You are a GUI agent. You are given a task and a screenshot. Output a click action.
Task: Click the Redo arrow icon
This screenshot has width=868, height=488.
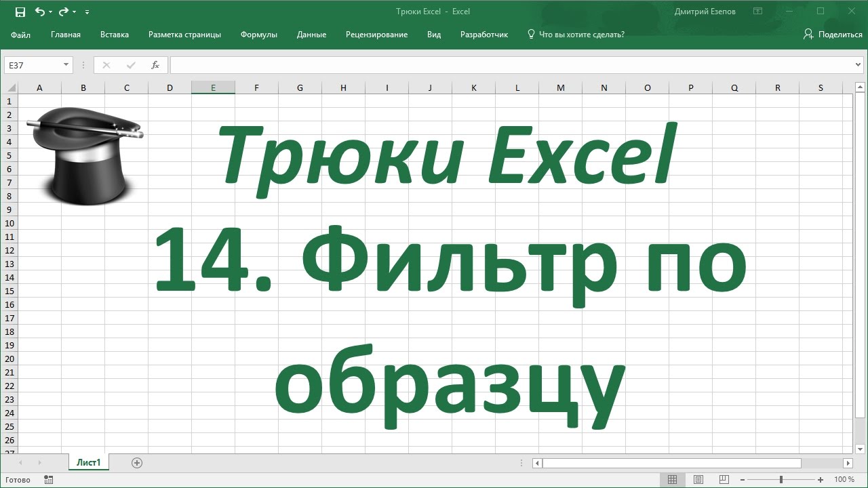tap(64, 12)
